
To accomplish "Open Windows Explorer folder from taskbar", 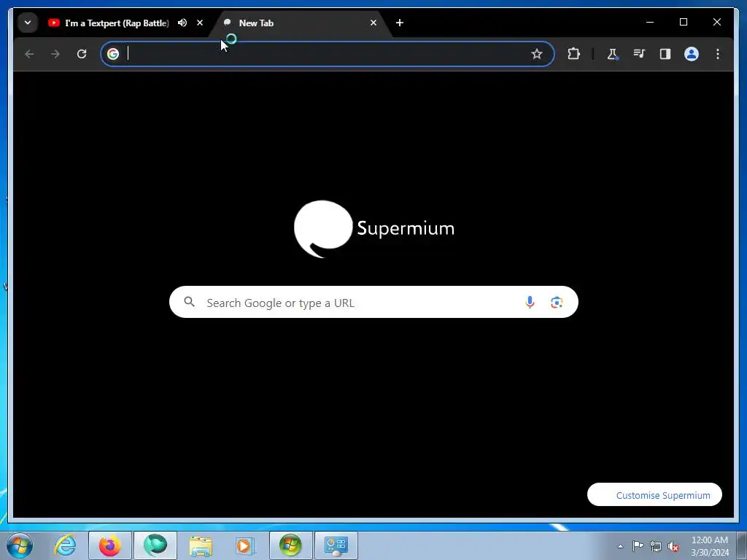I will click(201, 545).
